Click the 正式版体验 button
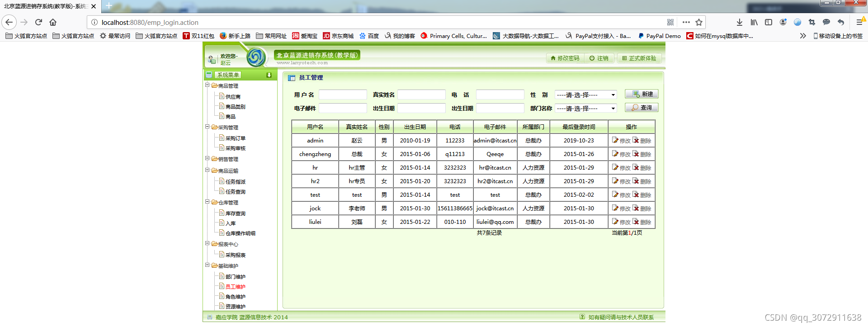 (639, 58)
